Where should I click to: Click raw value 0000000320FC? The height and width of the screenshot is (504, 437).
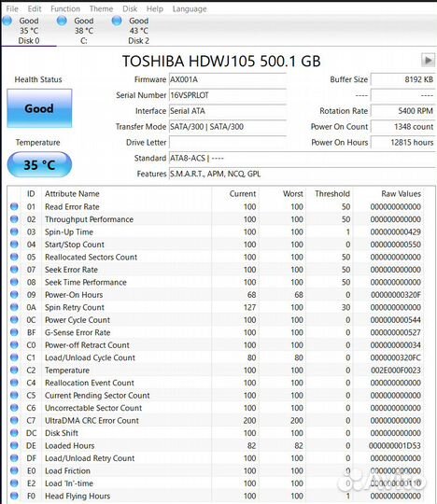[396, 357]
